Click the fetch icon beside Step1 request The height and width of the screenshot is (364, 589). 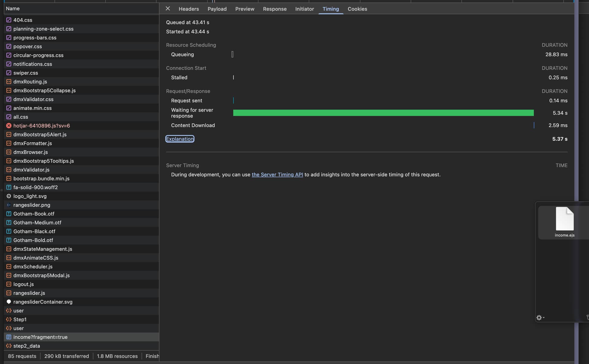click(x=9, y=320)
